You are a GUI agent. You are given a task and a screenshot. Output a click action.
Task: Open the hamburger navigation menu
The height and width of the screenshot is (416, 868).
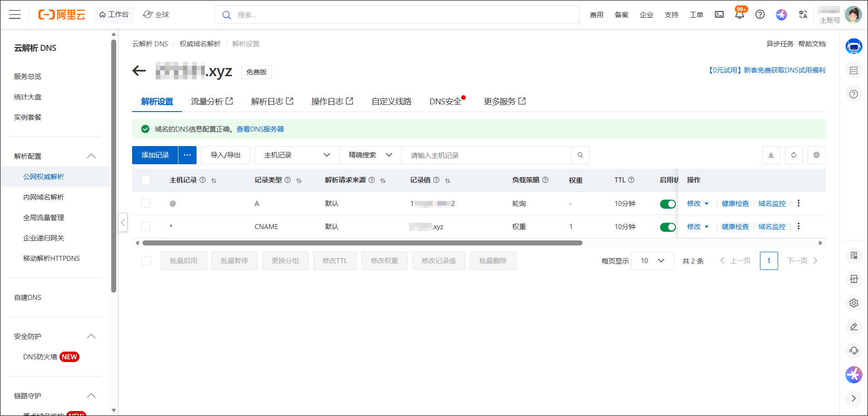pyautogui.click(x=15, y=15)
